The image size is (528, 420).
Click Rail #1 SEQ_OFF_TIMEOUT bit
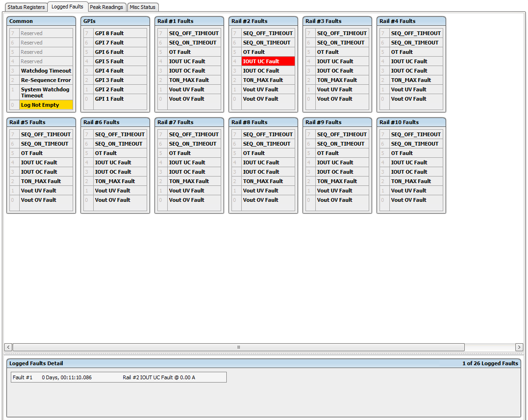point(193,33)
